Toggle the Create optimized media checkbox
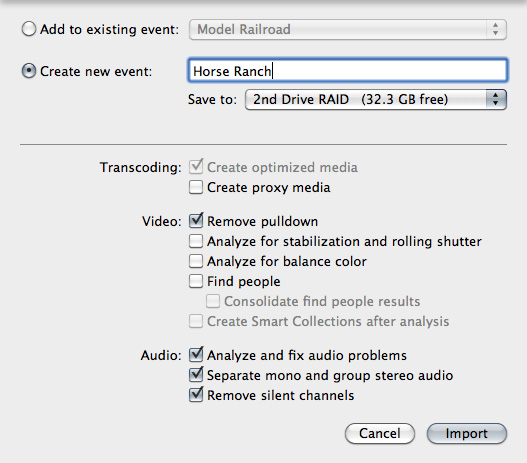This screenshot has height=463, width=527. tap(196, 167)
